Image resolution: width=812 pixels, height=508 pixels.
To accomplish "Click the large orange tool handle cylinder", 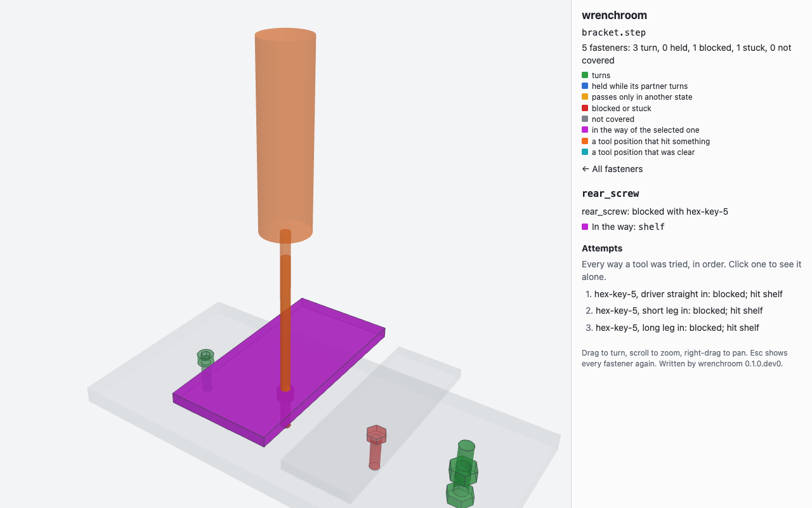I will tap(285, 135).
